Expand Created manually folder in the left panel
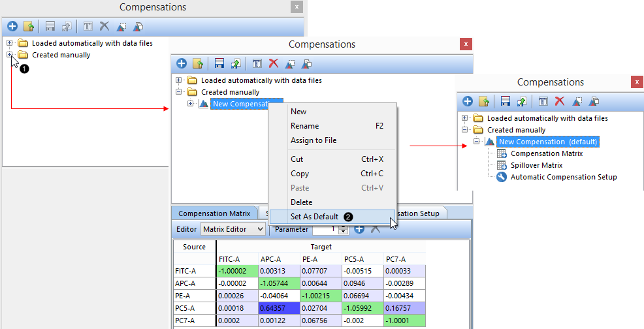 [9, 55]
